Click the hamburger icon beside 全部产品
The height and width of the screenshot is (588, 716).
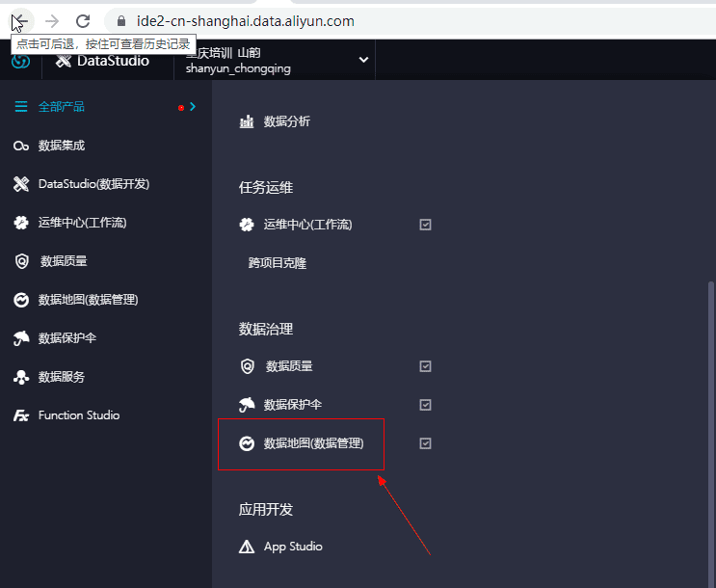tap(21, 107)
